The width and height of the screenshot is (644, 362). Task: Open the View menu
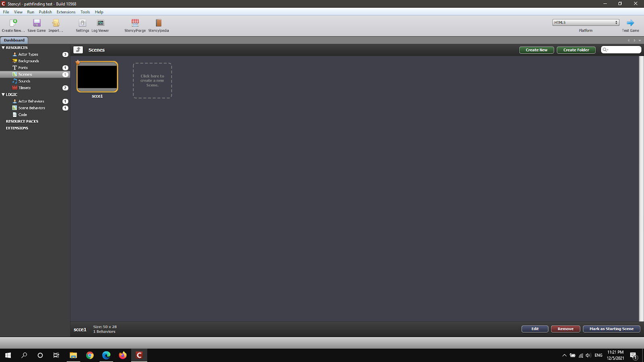pyautogui.click(x=18, y=12)
